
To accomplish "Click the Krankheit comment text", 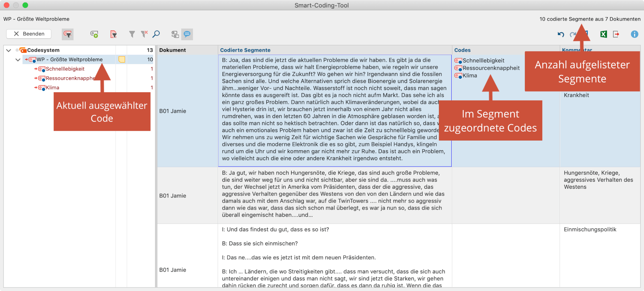I will click(576, 95).
